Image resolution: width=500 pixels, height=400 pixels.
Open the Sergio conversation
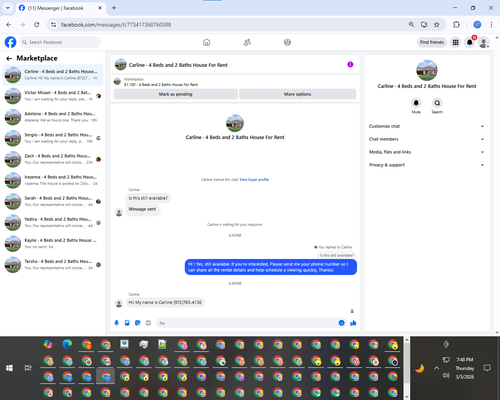pyautogui.click(x=53, y=138)
